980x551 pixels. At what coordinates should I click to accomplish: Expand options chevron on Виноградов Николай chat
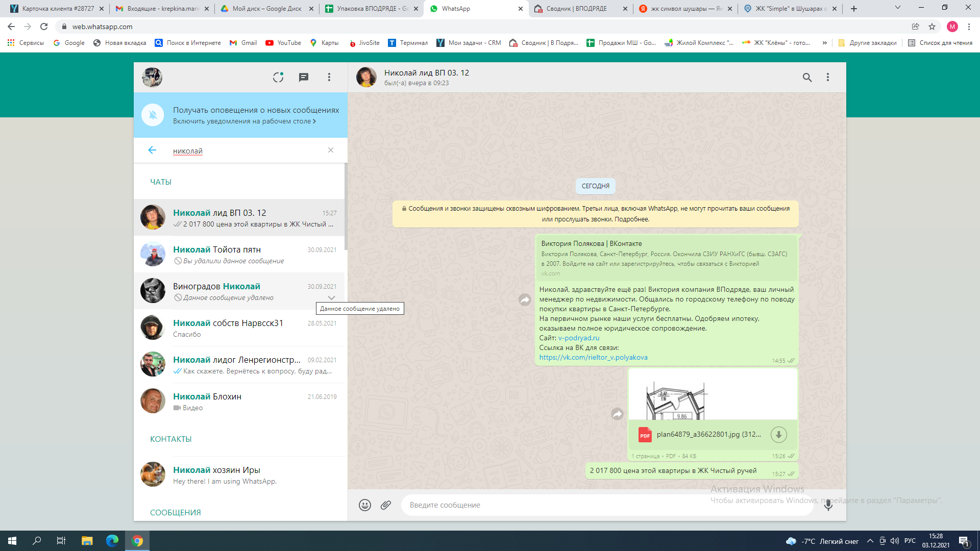coord(331,297)
